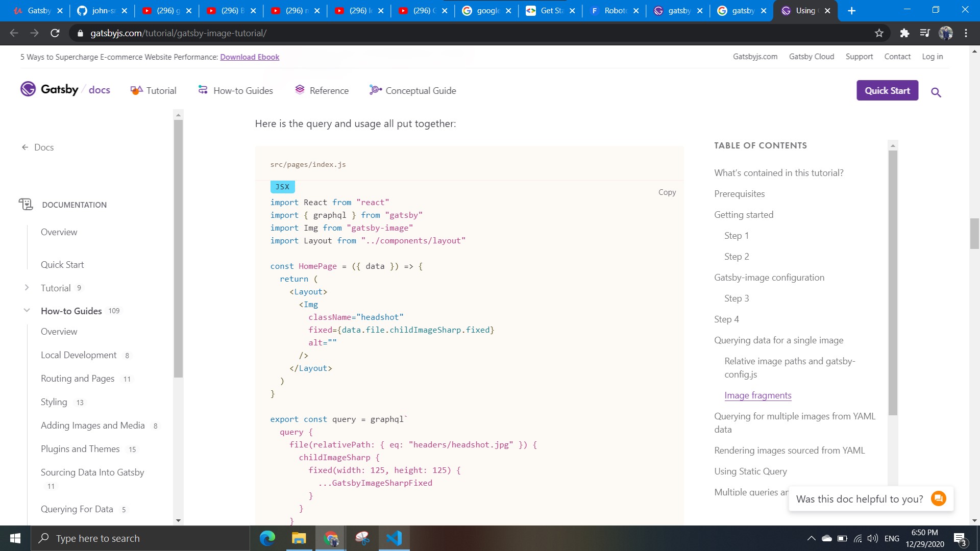Screen dimensions: 980x551
Task: Click the Wi-Fi network tray icon
Action: coord(858,538)
